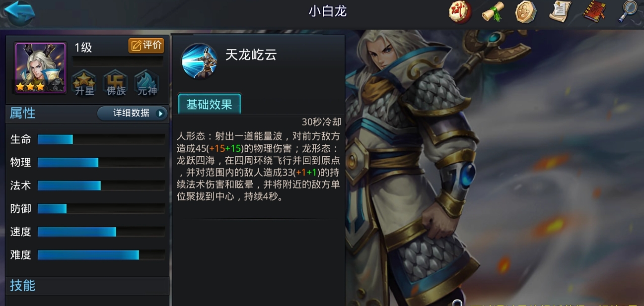Viewport: 644px width, 306px height.
Task: Tap the golden paw coin icon
Action: [526, 12]
